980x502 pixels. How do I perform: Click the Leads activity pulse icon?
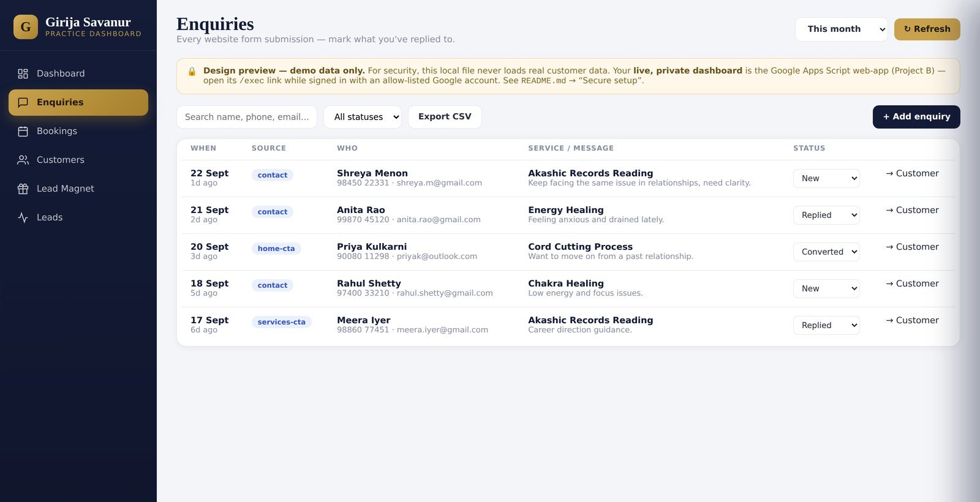[x=23, y=217]
